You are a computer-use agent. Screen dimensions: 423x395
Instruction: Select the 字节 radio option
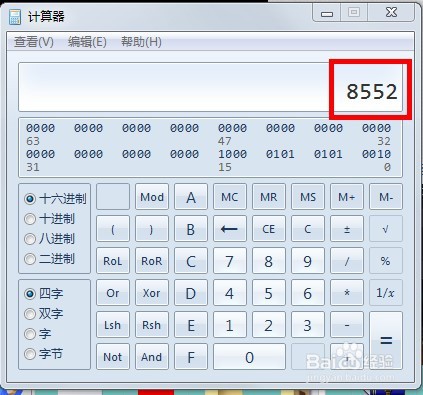44,354
